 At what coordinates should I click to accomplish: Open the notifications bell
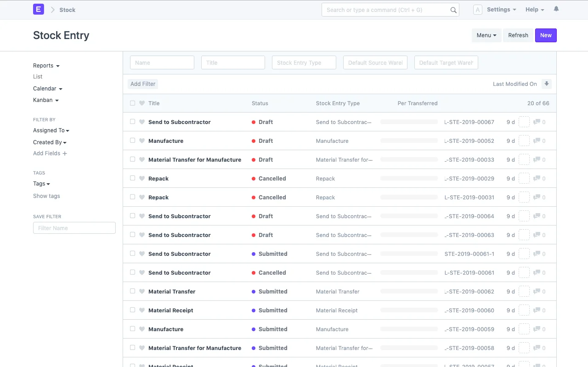click(x=556, y=9)
